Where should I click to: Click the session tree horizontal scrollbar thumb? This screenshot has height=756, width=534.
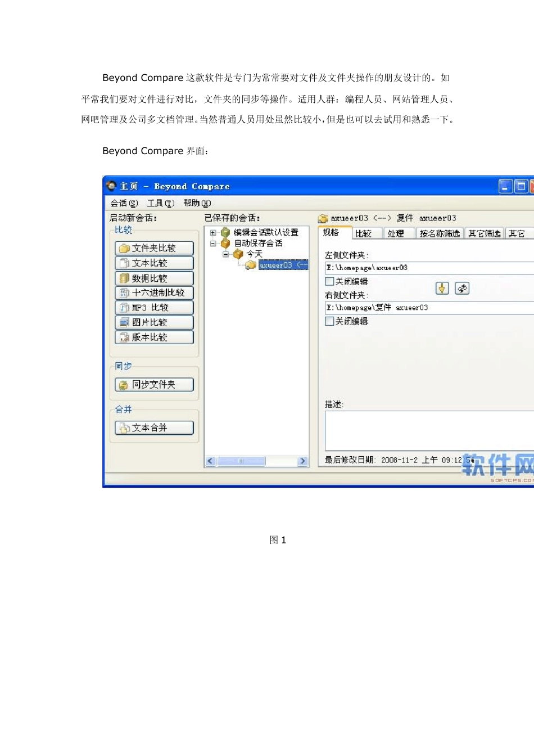coord(241,461)
